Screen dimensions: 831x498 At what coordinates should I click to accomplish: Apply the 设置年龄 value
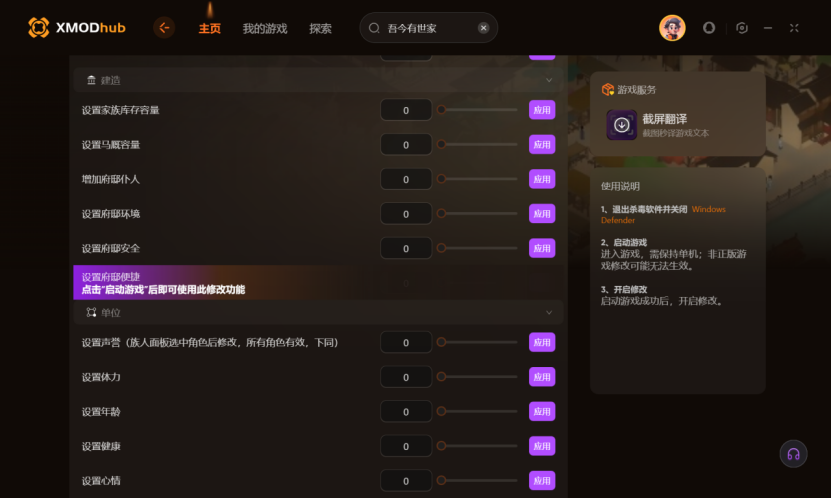(x=542, y=412)
